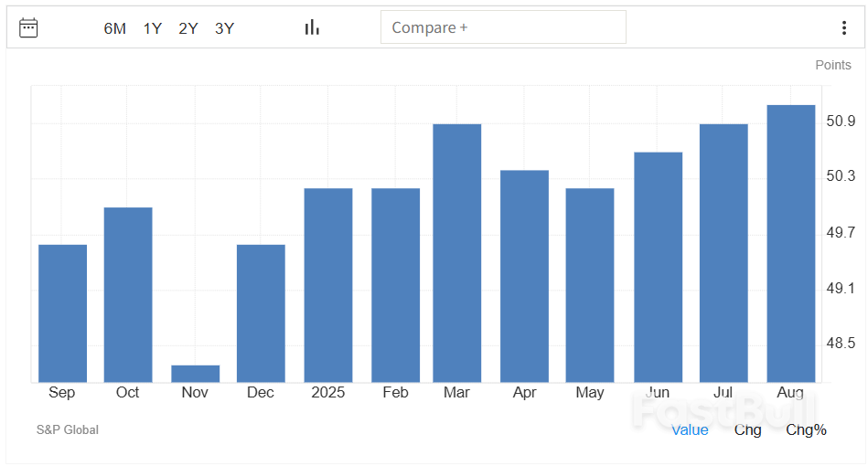This screenshot has height=466, width=868.
Task: Select the December bar in chart
Action: (x=261, y=313)
